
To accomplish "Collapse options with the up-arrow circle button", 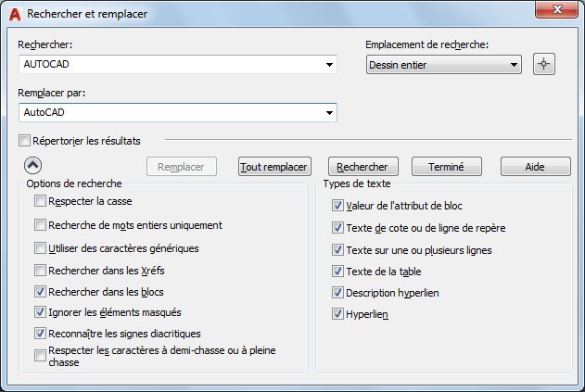I will (x=32, y=166).
